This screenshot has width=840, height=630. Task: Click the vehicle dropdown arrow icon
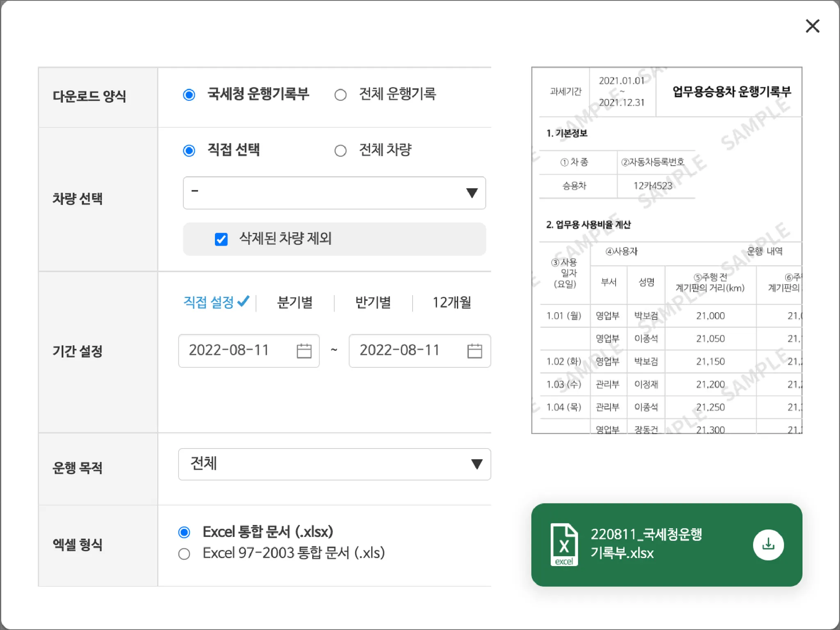click(x=472, y=193)
